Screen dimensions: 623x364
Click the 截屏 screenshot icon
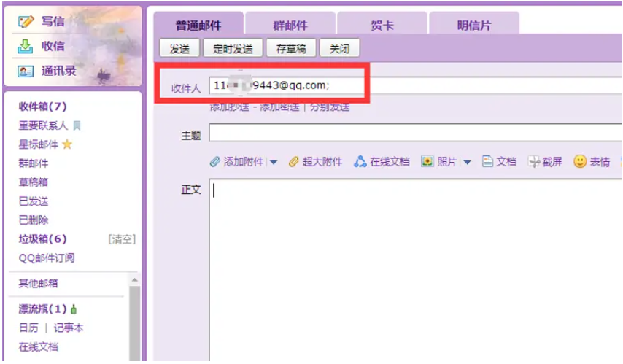(x=534, y=162)
